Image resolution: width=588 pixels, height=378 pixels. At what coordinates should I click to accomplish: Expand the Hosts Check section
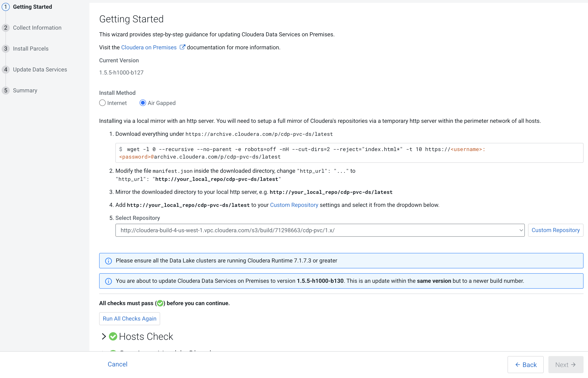click(x=104, y=337)
